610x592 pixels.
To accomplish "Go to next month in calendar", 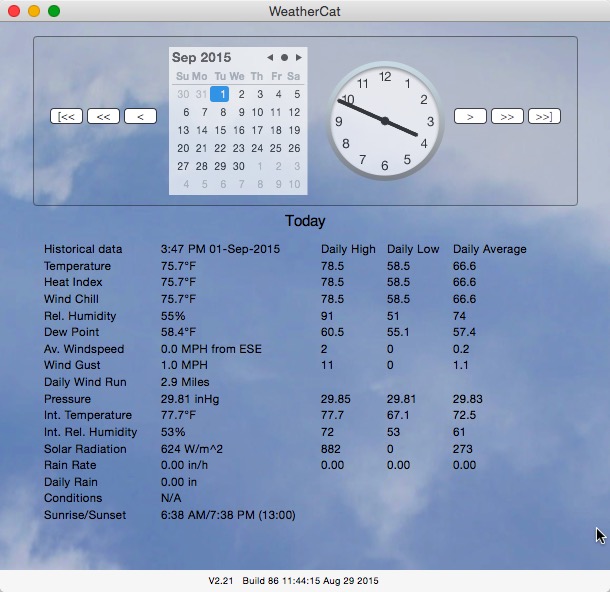I will tap(299, 58).
